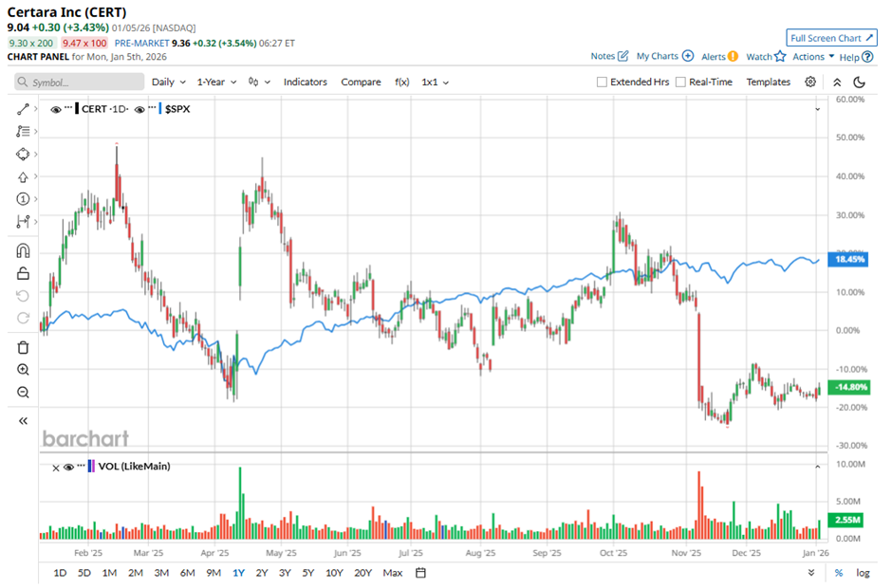The height and width of the screenshot is (588, 892).
Task: Toggle the drawing lock icon
Action: point(23,273)
